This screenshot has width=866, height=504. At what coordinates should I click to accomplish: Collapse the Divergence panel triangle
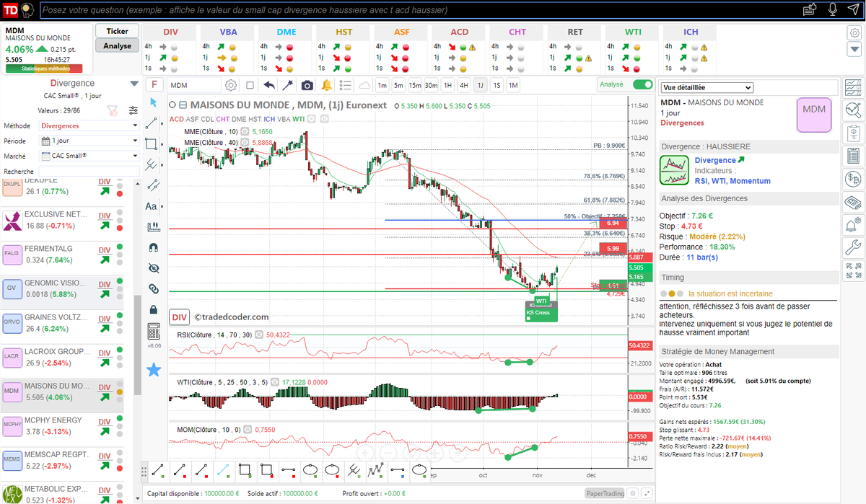point(134,84)
